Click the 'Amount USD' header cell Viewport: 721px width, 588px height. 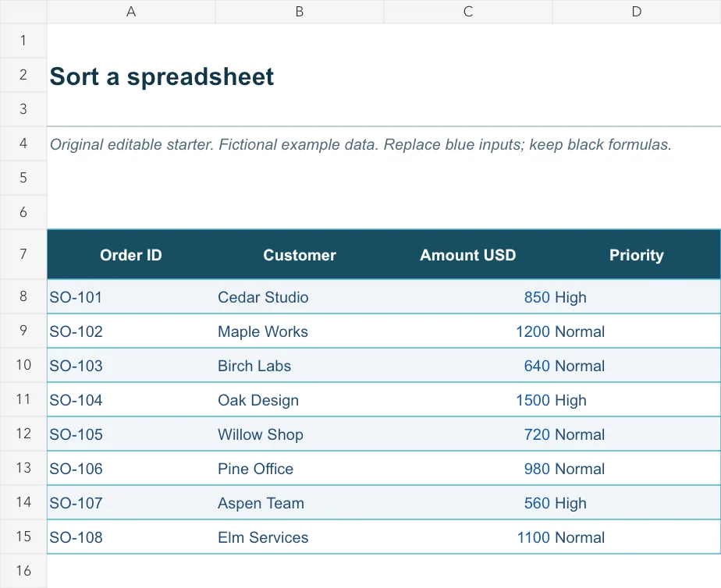(468, 254)
